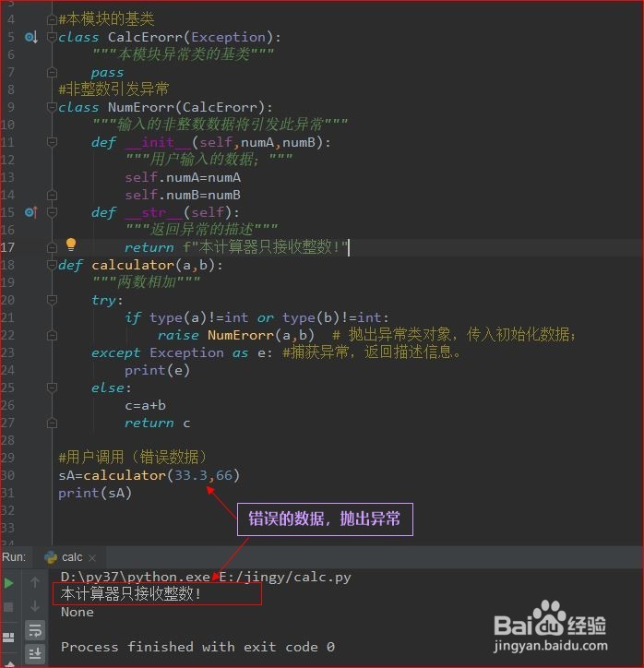
Task: Collapse the class NumErorr fold marker
Action: (52, 107)
